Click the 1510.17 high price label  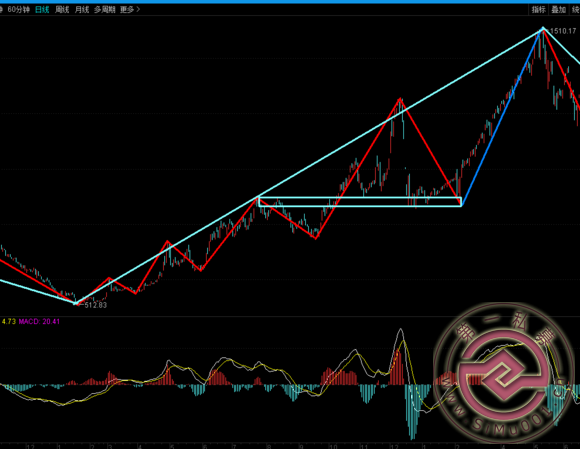563,31
